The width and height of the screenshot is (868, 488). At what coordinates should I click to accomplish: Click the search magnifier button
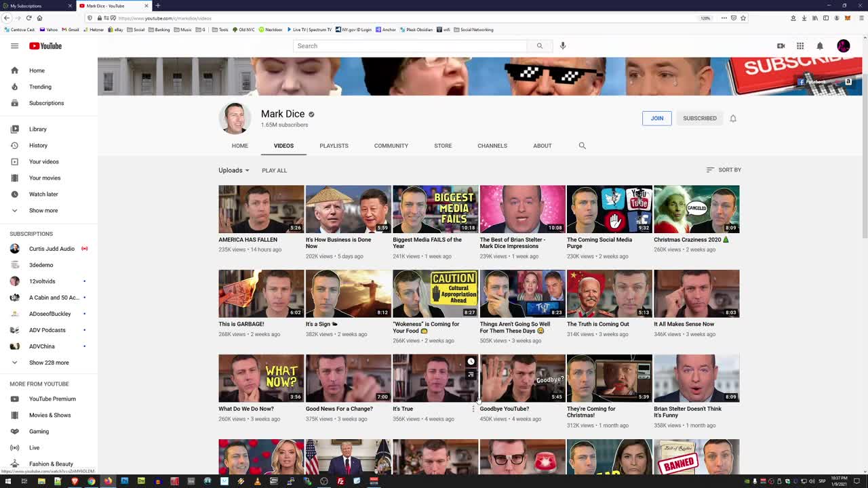tap(540, 46)
